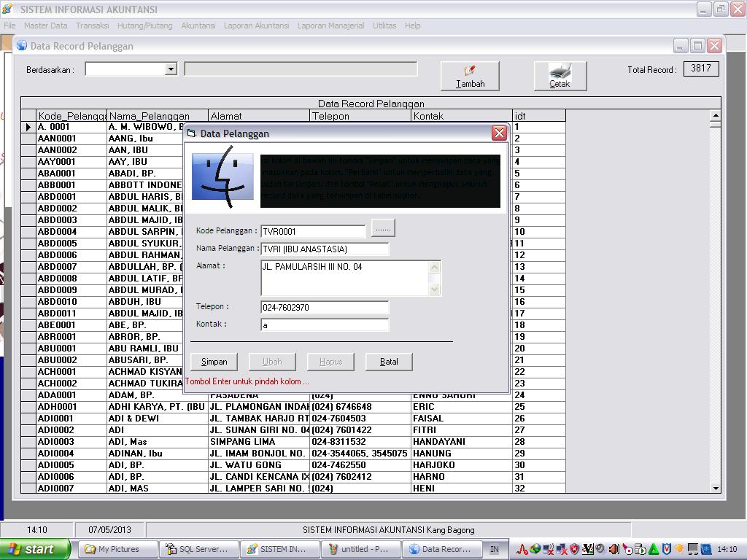Click the Telepon input field

pos(325,308)
